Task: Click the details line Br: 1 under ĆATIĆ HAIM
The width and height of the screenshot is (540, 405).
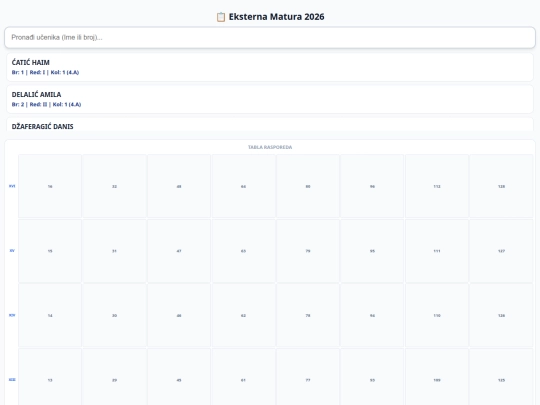Action: click(45, 72)
